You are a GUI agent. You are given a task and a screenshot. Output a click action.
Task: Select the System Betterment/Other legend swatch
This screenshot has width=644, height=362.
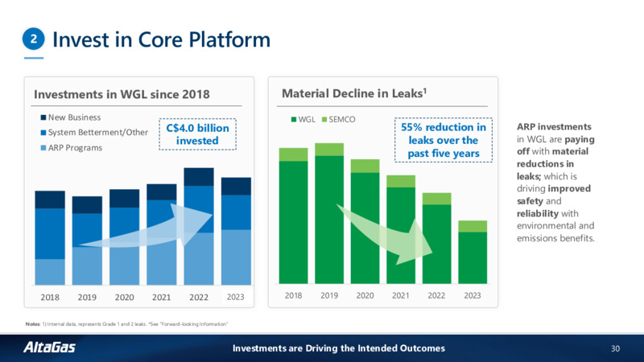pyautogui.click(x=43, y=133)
